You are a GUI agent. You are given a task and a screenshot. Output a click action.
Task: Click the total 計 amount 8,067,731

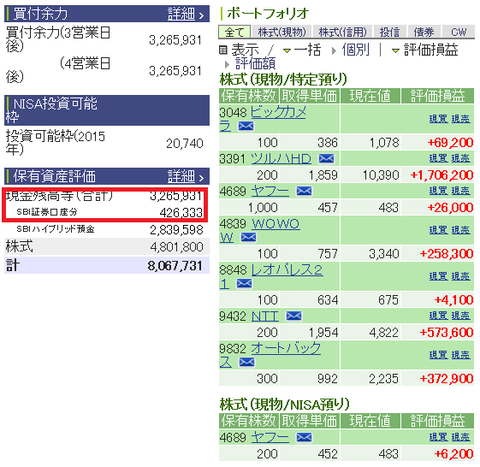coord(175,266)
